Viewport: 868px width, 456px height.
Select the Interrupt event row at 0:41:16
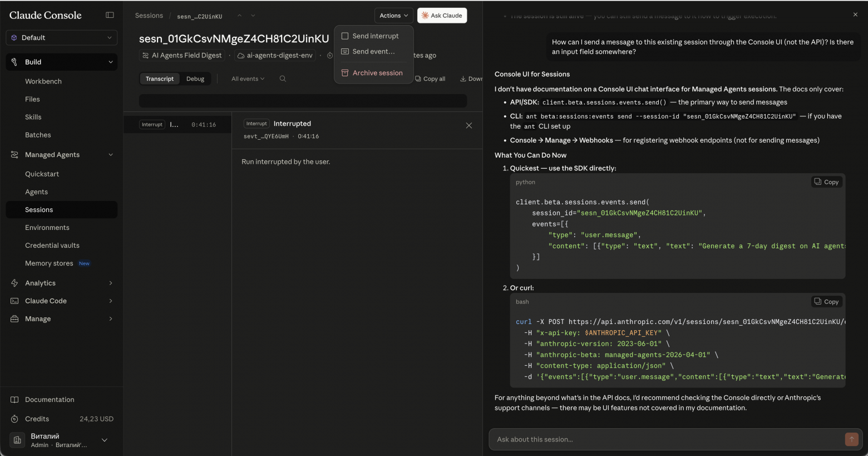click(177, 125)
